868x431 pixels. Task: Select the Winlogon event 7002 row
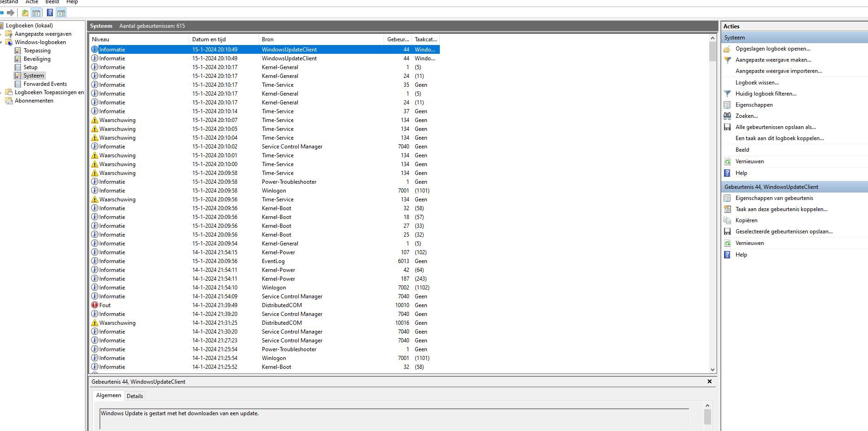(265, 288)
